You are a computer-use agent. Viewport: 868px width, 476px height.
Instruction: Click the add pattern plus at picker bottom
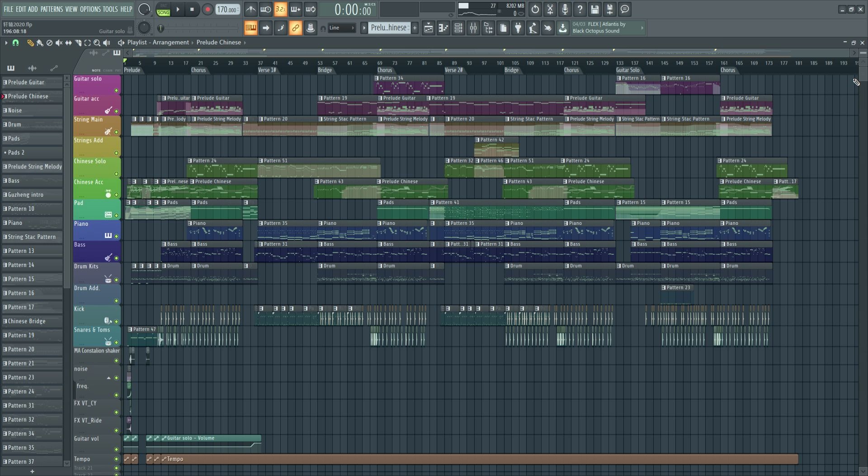pyautogui.click(x=32, y=471)
